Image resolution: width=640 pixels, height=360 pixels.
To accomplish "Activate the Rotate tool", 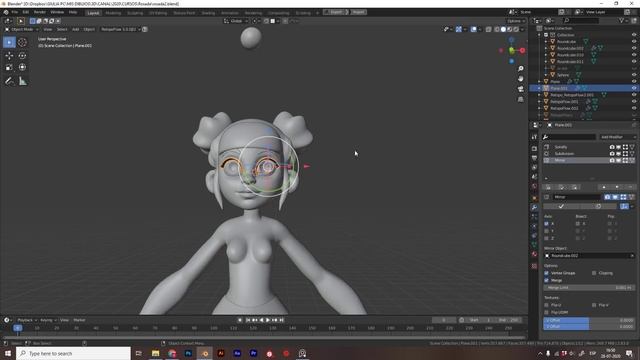I will (x=22, y=56).
